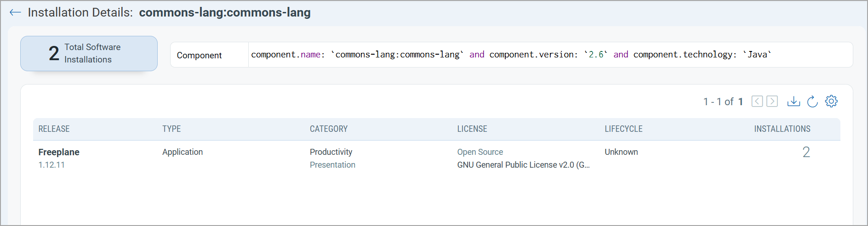Sort by the INSTALLATIONS column header
The image size is (868, 226).
click(x=782, y=129)
